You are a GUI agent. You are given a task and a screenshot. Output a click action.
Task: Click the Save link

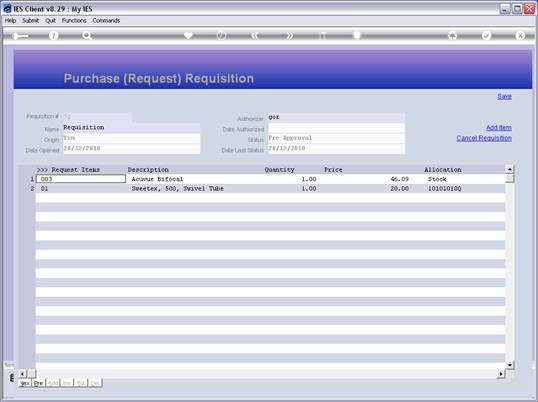click(504, 97)
